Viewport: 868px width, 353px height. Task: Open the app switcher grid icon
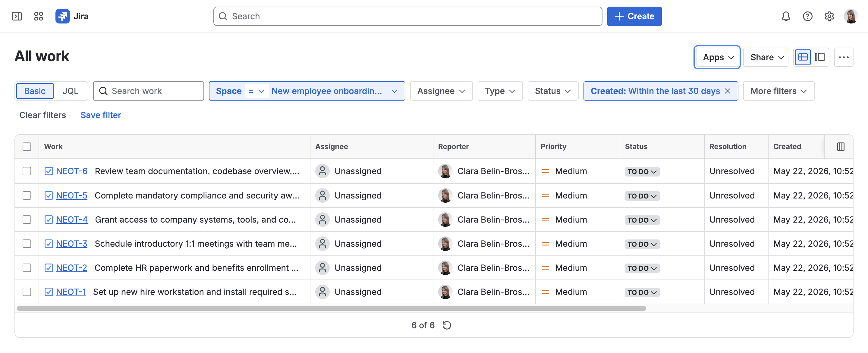38,16
